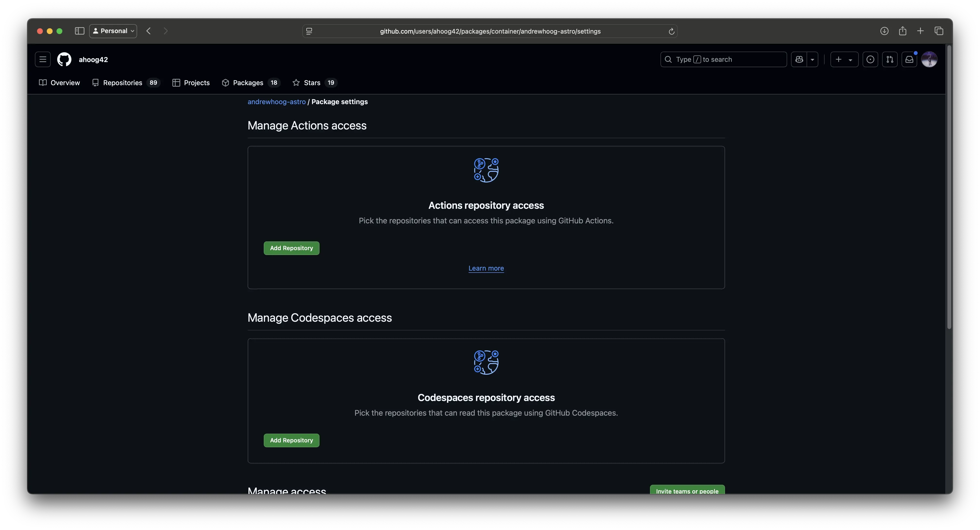This screenshot has height=530, width=980.
Task: Open the Personal profile dropdown in Safari
Action: point(113,31)
